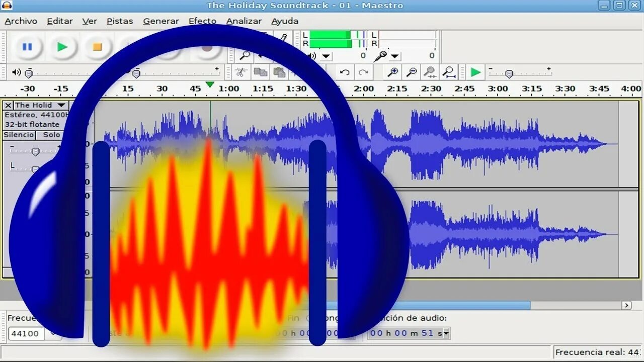Click the 44100 project rate field
The height and width of the screenshot is (362, 644).
tap(26, 333)
